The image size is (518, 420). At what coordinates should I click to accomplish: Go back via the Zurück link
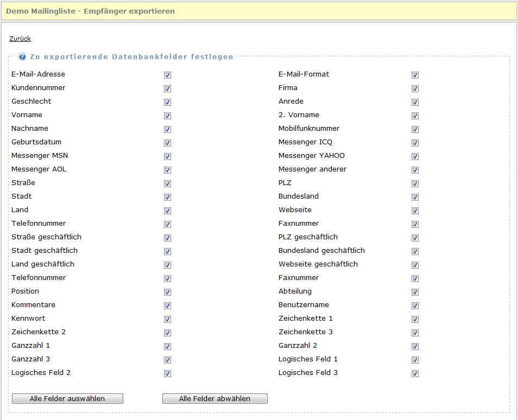coord(20,39)
